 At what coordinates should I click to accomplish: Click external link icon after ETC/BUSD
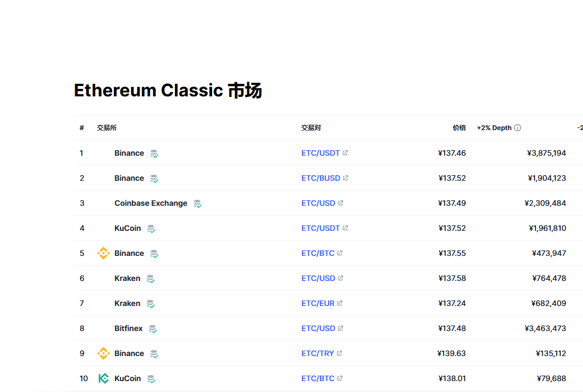[x=345, y=177]
